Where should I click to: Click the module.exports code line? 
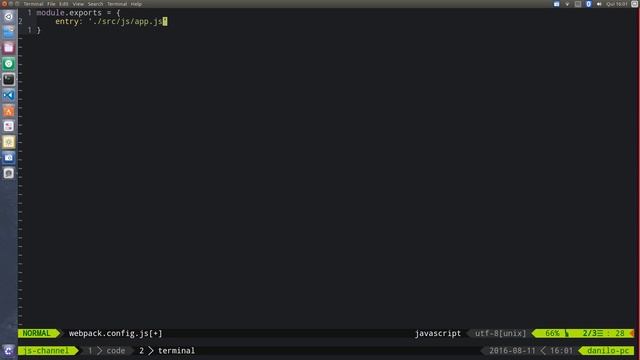click(78, 13)
